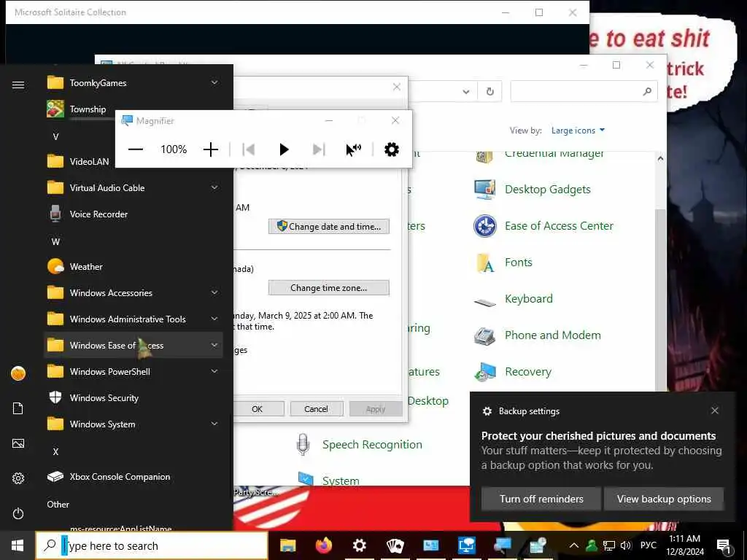The height and width of the screenshot is (560, 747).
Task: Expand Virtual Audio Cable folder
Action: [214, 187]
